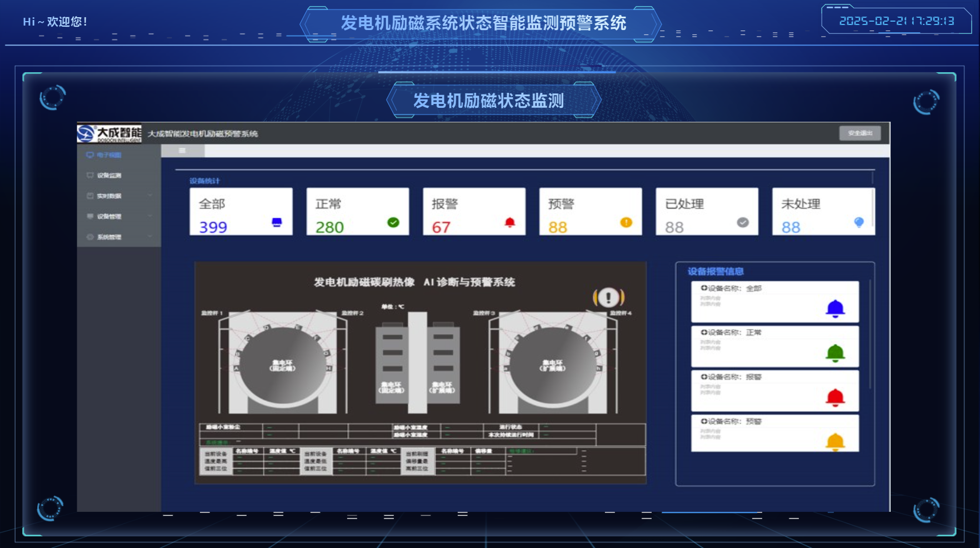The width and height of the screenshot is (980, 548).
Task: Click the 大成智能 company logo
Action: 109,133
